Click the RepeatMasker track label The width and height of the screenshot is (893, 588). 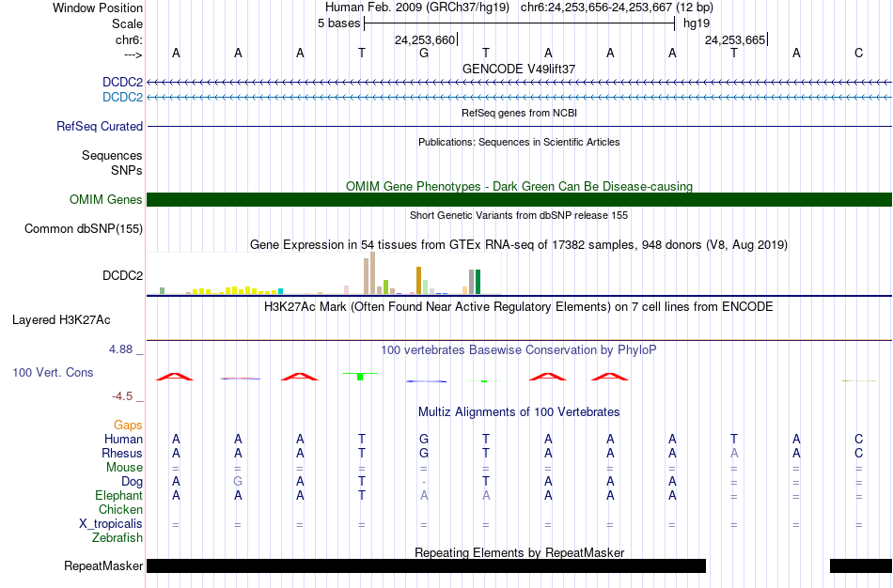click(x=103, y=566)
